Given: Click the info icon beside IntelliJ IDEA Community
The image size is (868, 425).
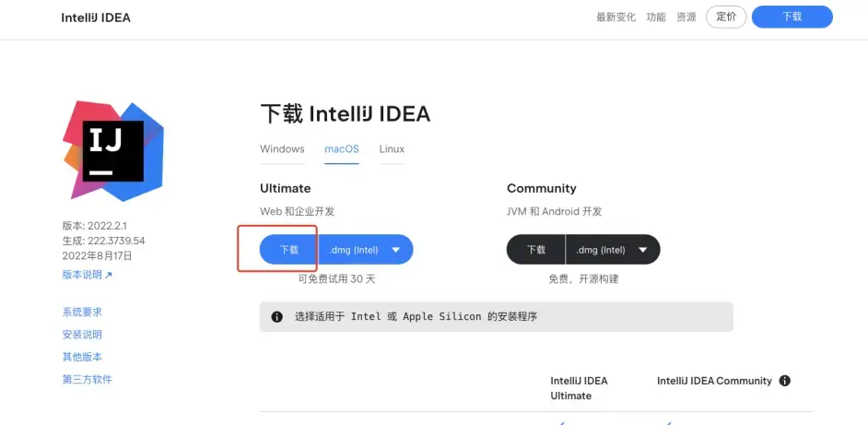Looking at the screenshot, I should pyautogui.click(x=784, y=381).
